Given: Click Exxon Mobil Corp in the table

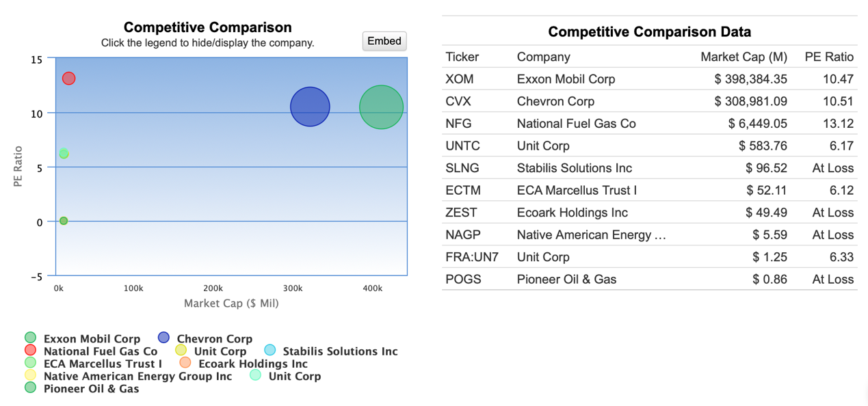Looking at the screenshot, I should tap(566, 79).
